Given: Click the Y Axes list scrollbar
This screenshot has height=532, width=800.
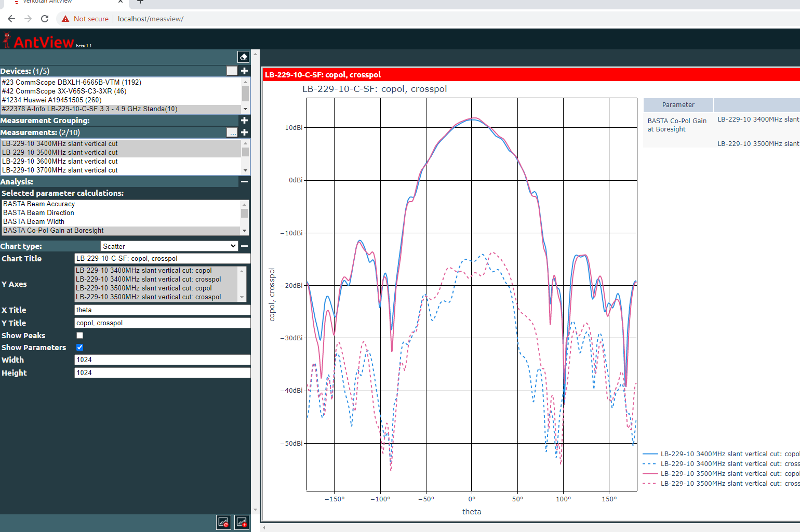Looking at the screenshot, I should (x=242, y=284).
